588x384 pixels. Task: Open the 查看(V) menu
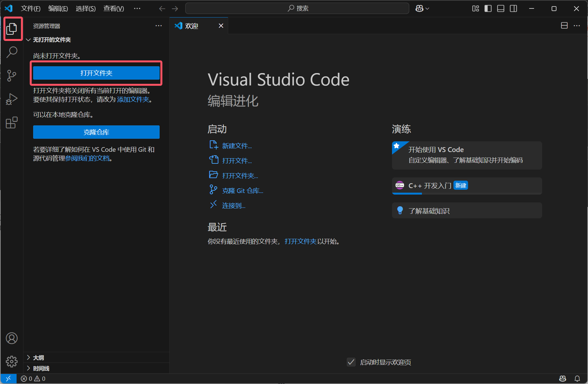point(114,8)
